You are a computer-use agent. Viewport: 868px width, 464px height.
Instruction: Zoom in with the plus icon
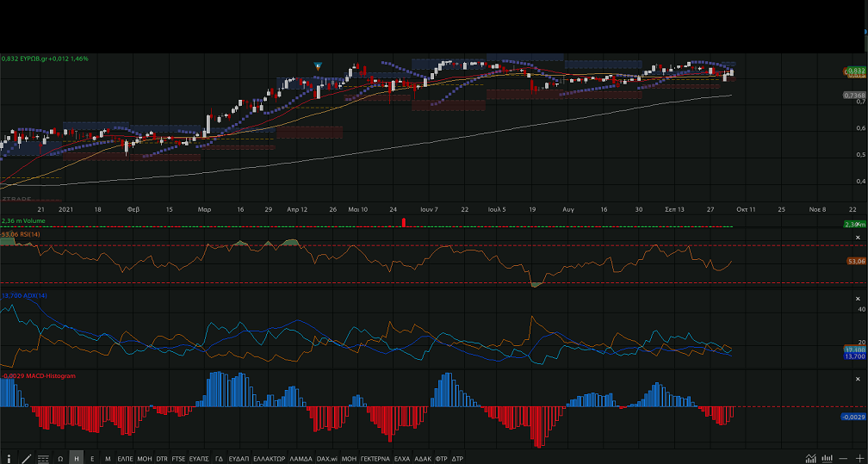(858, 459)
